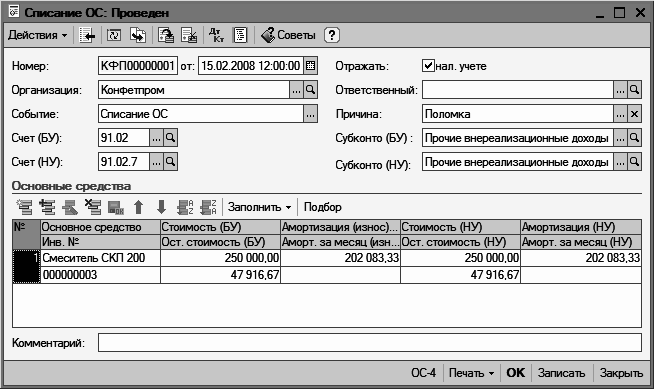Open the calendar picker next to date
The image size is (654, 389).
tap(310, 66)
